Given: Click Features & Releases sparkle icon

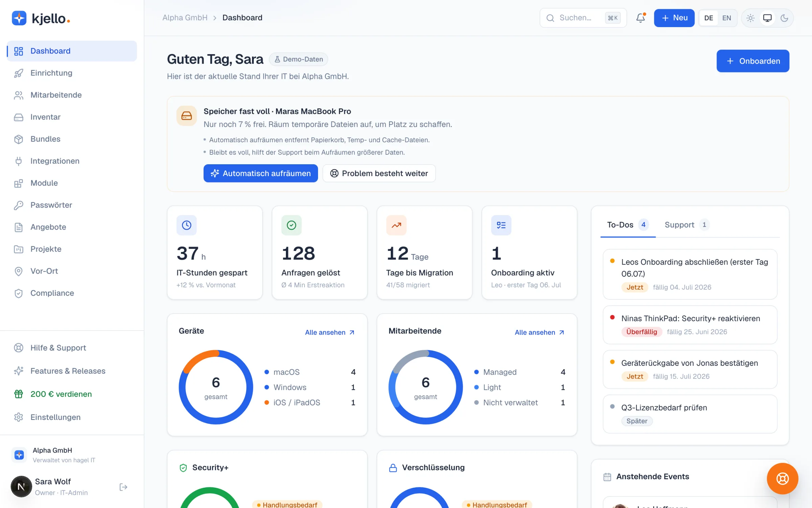Looking at the screenshot, I should [19, 371].
